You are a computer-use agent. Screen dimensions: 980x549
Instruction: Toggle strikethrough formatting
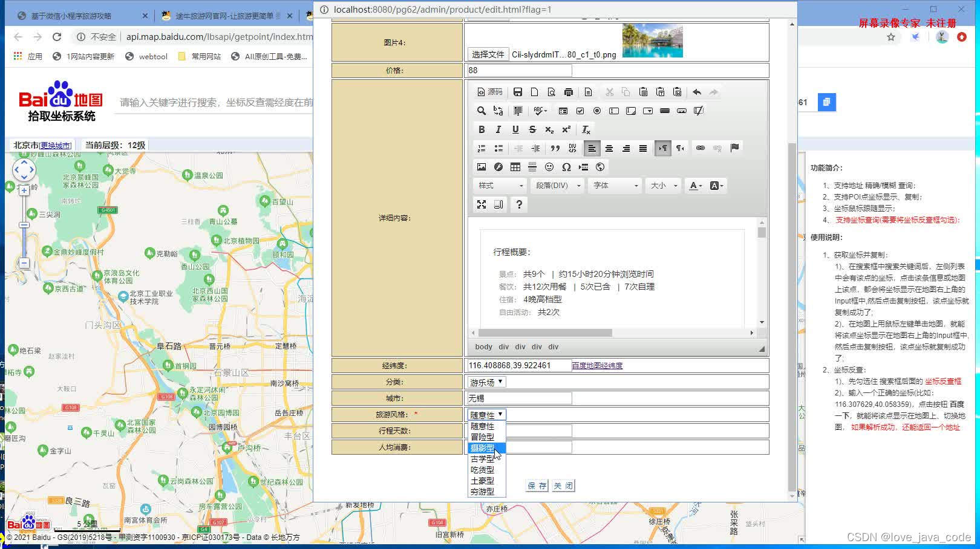tap(532, 129)
